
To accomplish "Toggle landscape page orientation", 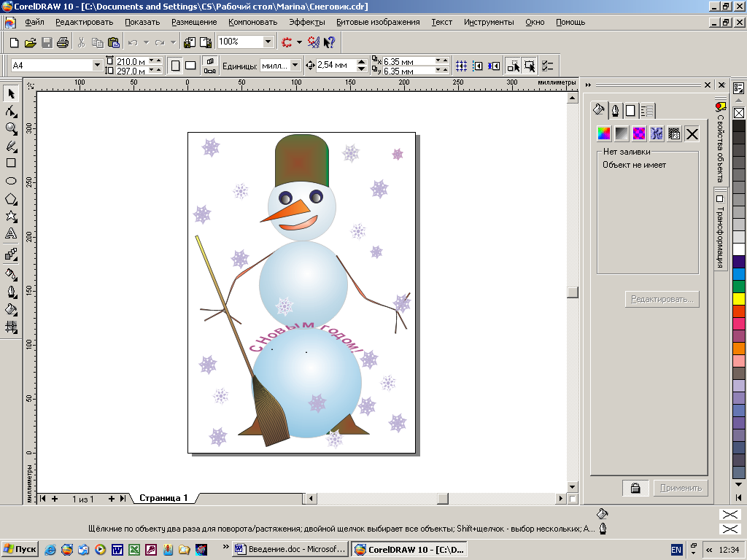I will point(190,66).
